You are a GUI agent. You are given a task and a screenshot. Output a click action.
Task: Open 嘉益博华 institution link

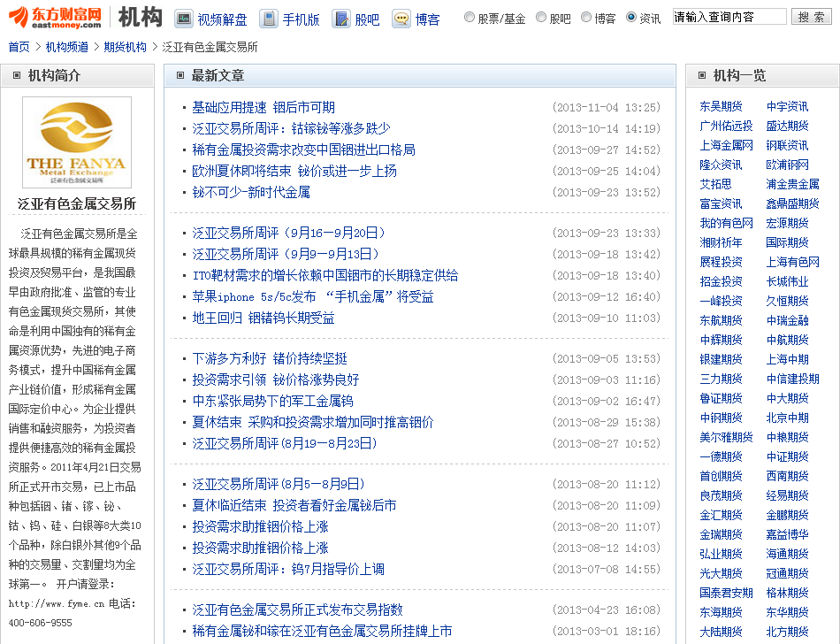pos(788,534)
